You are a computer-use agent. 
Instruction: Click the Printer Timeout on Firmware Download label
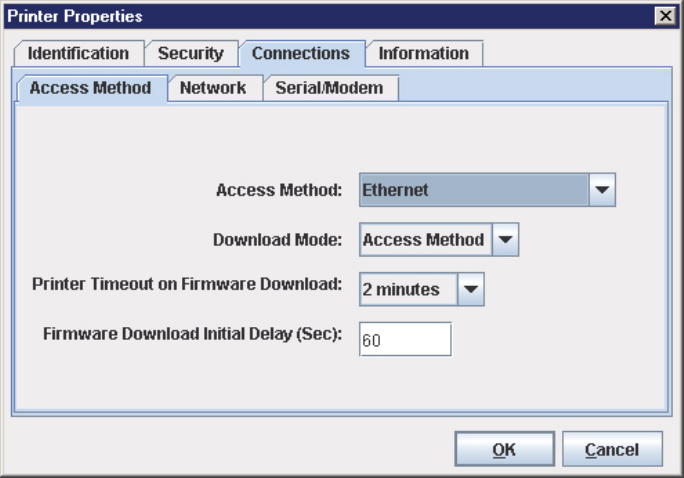(188, 284)
